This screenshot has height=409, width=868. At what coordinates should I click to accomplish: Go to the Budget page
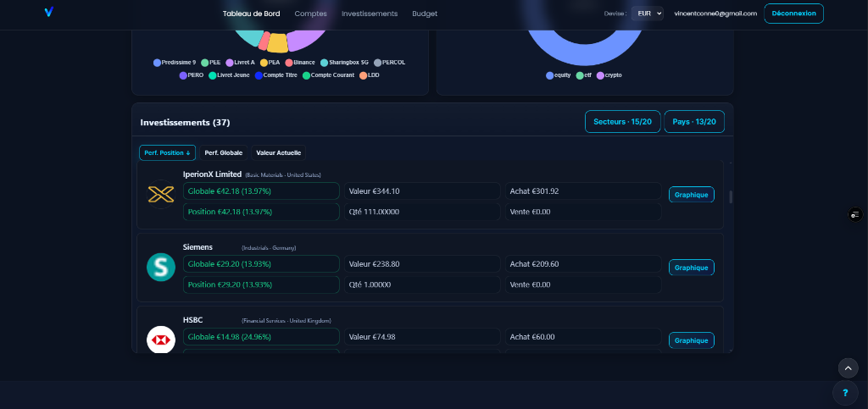point(425,14)
